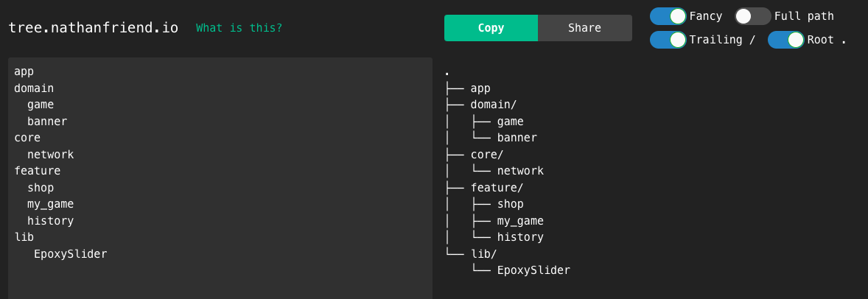Image resolution: width=868 pixels, height=299 pixels.
Task: Click 'EpoxySlider' line in the input editor
Action: coord(70,253)
